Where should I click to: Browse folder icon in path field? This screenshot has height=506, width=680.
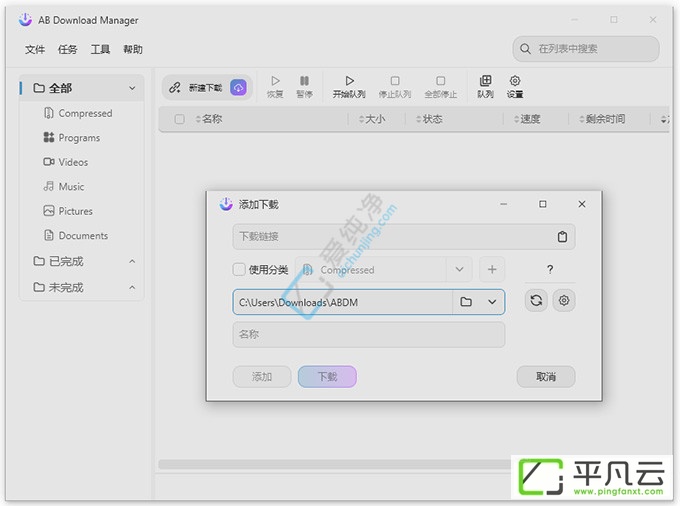[x=466, y=302]
